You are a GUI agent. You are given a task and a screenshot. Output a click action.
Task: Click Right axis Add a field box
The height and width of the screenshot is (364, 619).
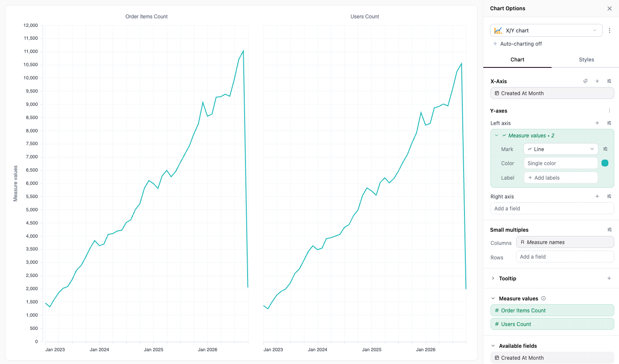(552, 208)
